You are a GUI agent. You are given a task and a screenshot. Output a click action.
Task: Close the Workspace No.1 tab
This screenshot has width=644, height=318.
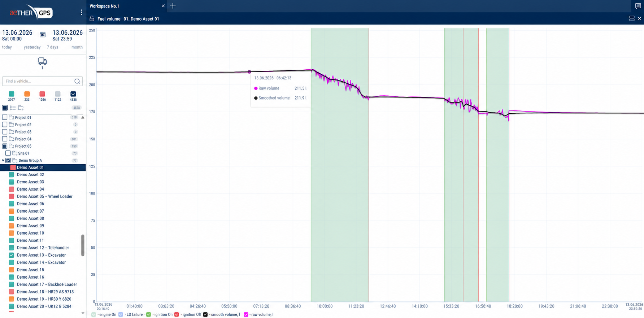pyautogui.click(x=163, y=6)
